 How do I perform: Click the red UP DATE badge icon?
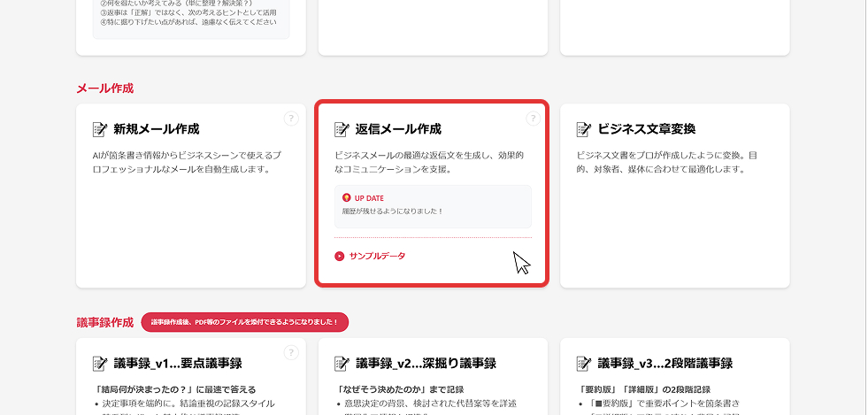[346, 198]
